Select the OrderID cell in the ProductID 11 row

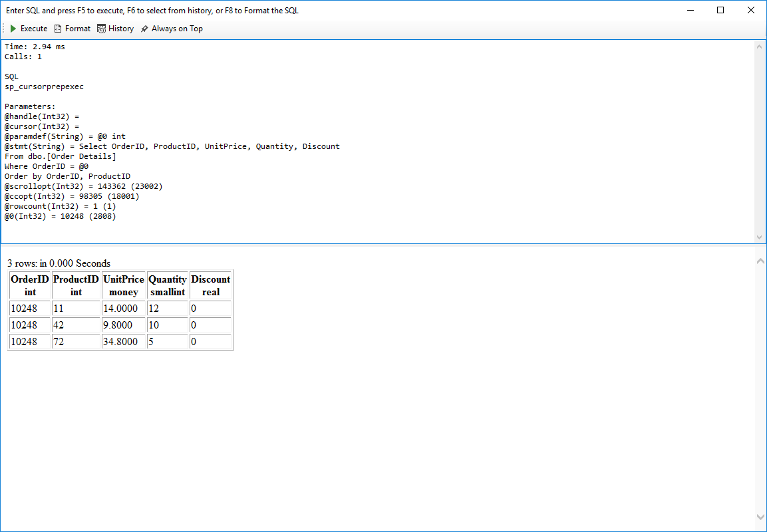31,309
